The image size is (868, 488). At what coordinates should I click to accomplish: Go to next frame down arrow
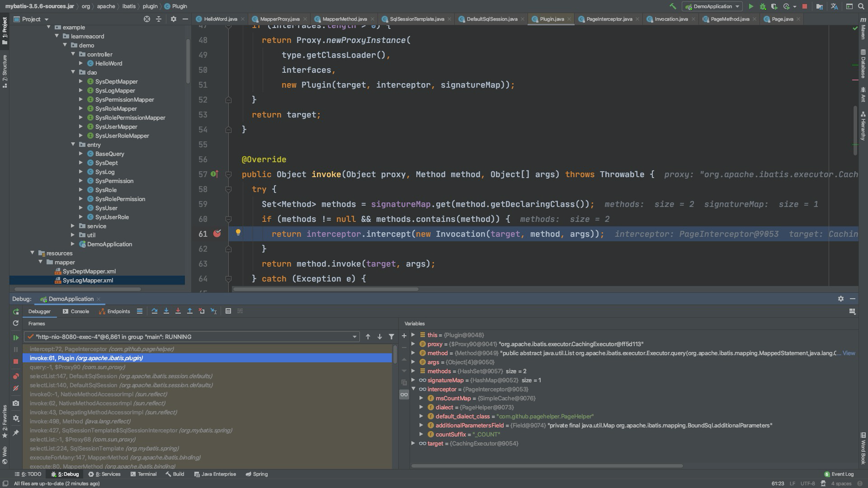(380, 337)
